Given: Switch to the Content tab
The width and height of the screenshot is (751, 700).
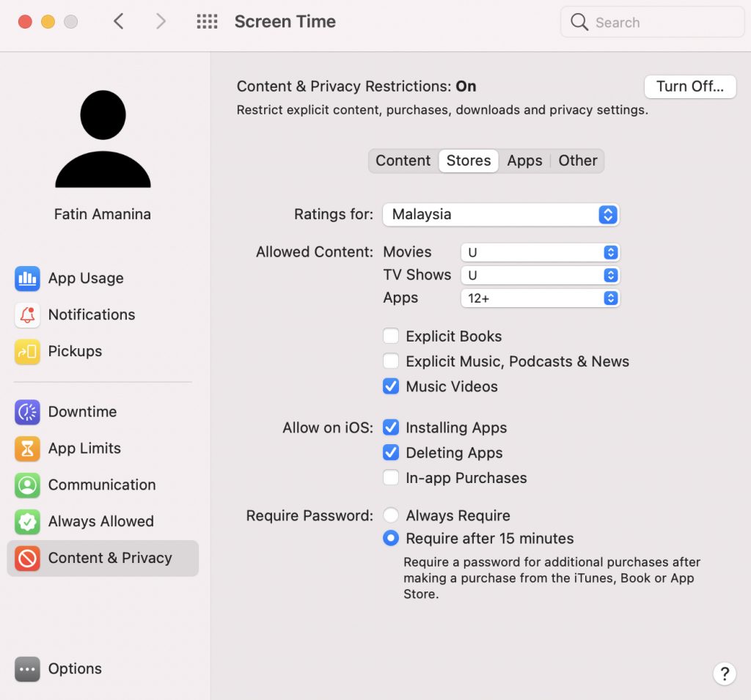Looking at the screenshot, I should click(x=403, y=161).
